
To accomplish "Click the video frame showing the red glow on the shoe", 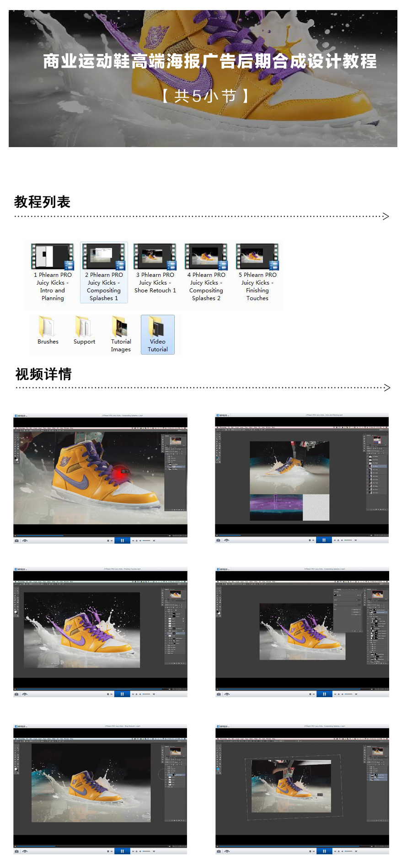I will (x=100, y=475).
